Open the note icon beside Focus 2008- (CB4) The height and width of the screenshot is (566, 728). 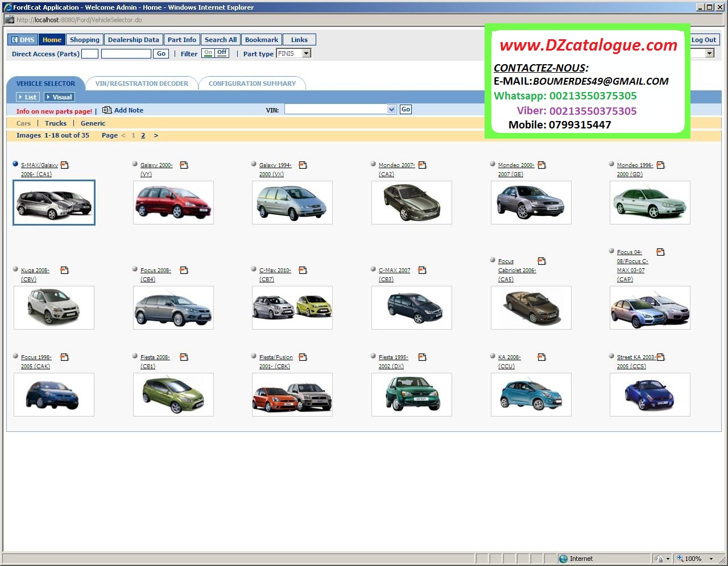tap(184, 270)
